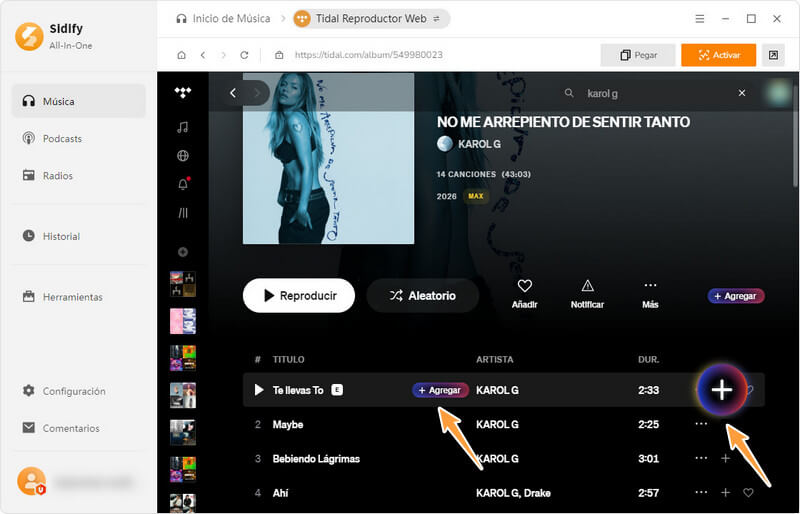800x514 pixels.
Task: Open Tidal library stripes icon
Action: (183, 213)
